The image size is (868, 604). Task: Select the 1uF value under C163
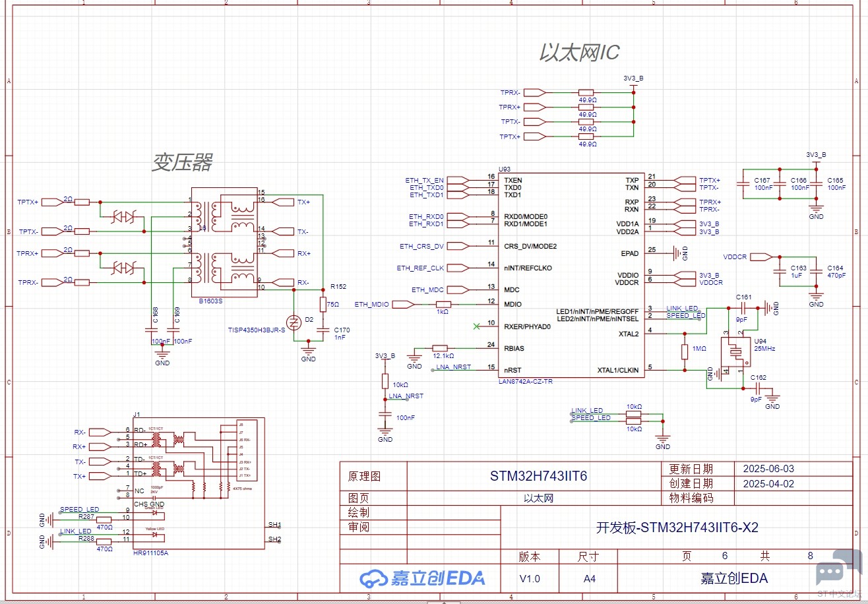pos(797,275)
